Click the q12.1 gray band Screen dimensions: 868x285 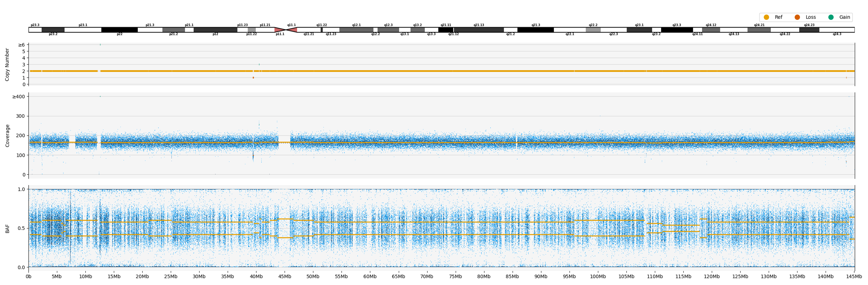[356, 30]
